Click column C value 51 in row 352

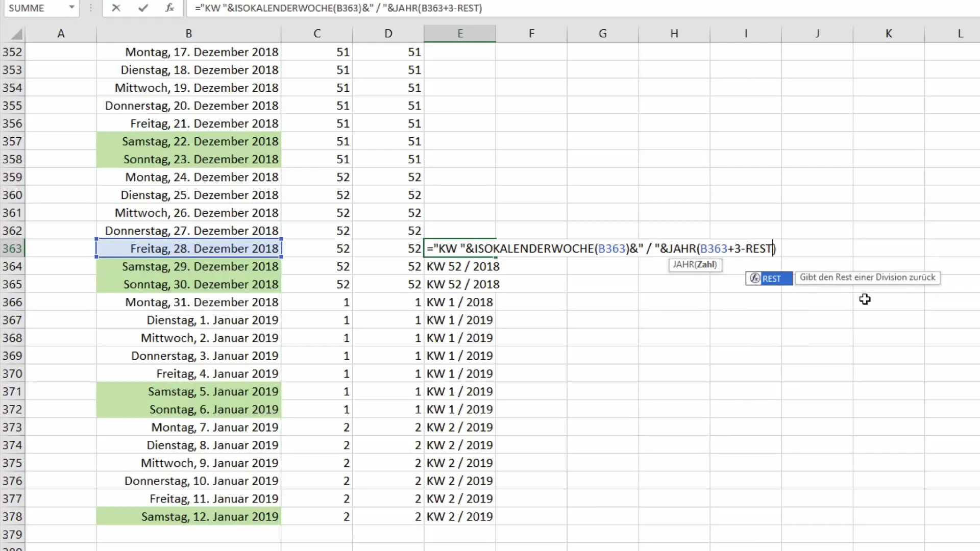click(343, 52)
